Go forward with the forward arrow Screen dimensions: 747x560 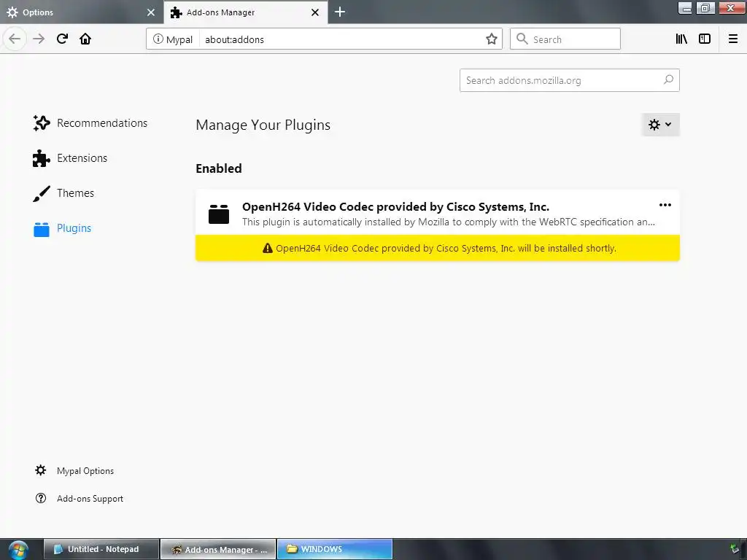39,39
